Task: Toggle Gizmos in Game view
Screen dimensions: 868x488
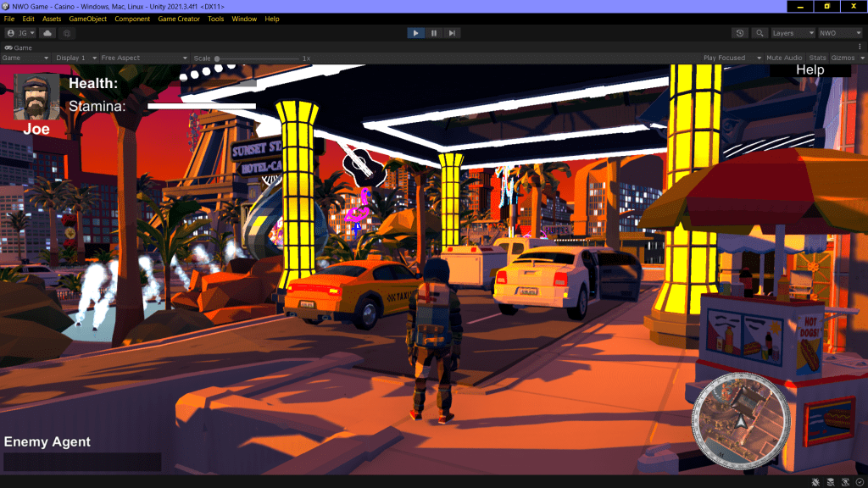Action: tap(843, 58)
